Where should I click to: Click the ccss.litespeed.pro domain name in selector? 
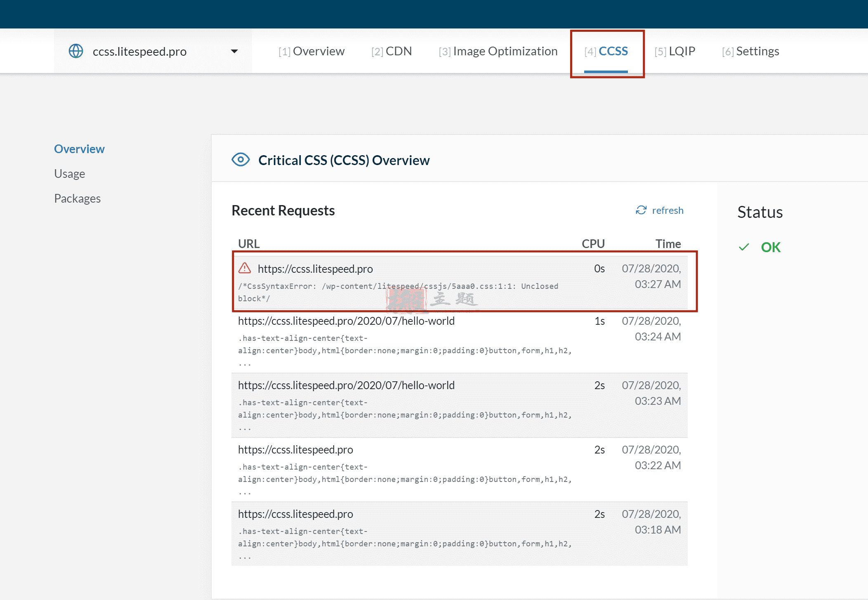139,51
